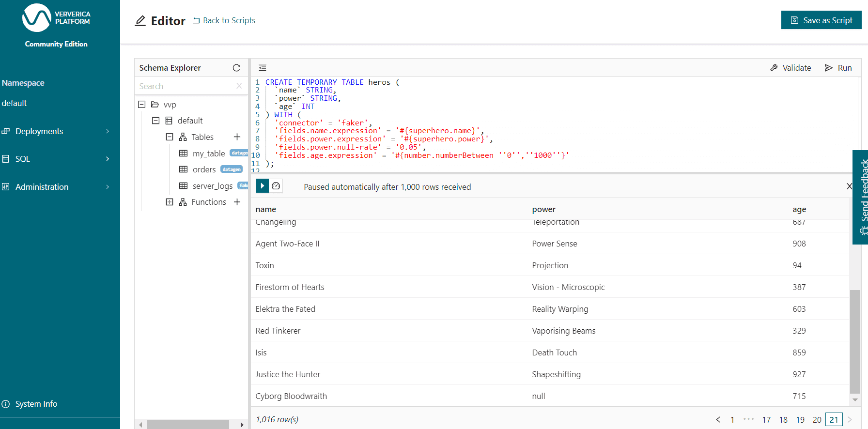868x429 pixels.
Task: Click the power column header
Action: click(543, 209)
